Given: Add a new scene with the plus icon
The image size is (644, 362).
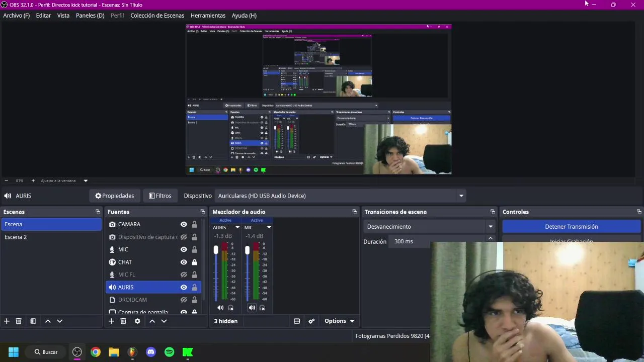Looking at the screenshot, I should pos(7,321).
